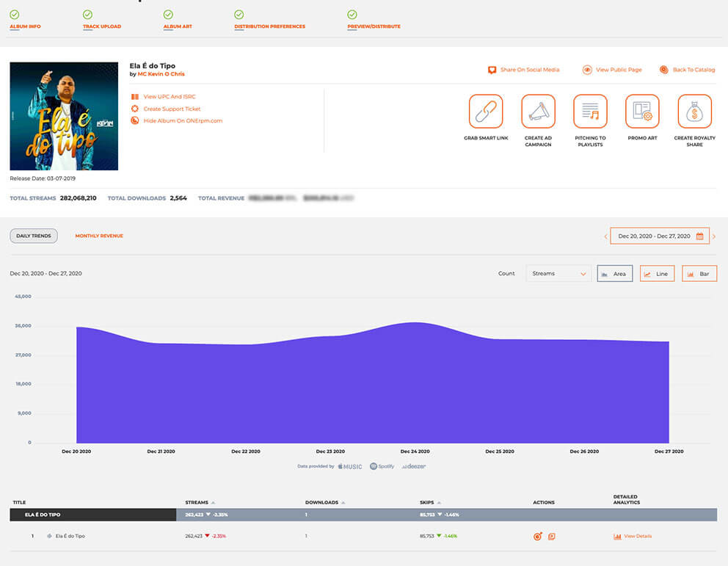Click the View UPC And ISRC link

(169, 97)
